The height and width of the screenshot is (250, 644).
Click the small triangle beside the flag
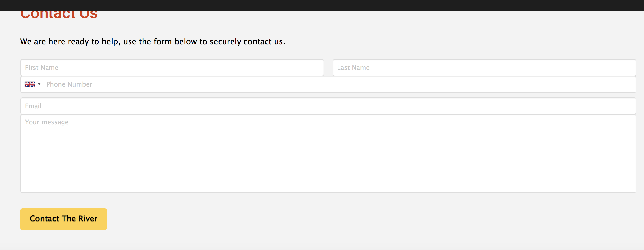tap(39, 84)
